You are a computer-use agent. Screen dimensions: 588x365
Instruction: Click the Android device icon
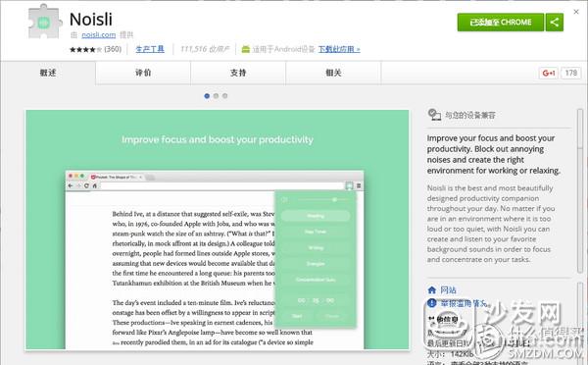246,49
